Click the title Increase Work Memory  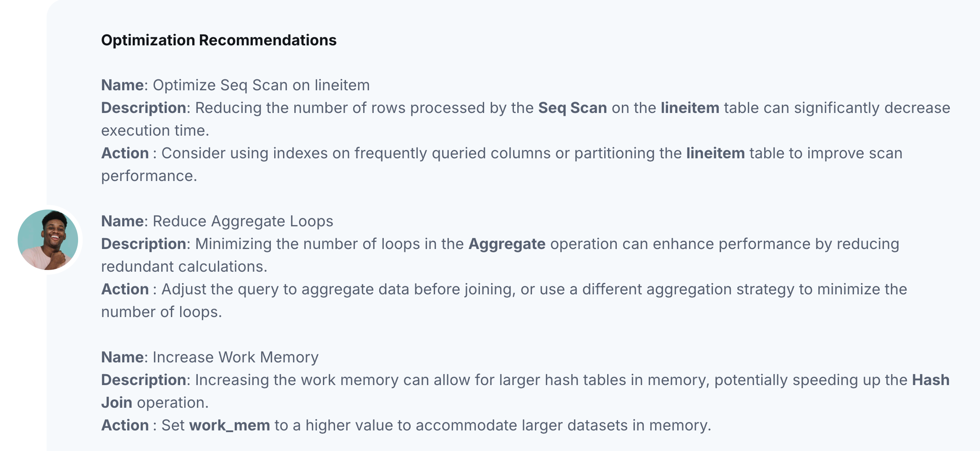coord(236,357)
